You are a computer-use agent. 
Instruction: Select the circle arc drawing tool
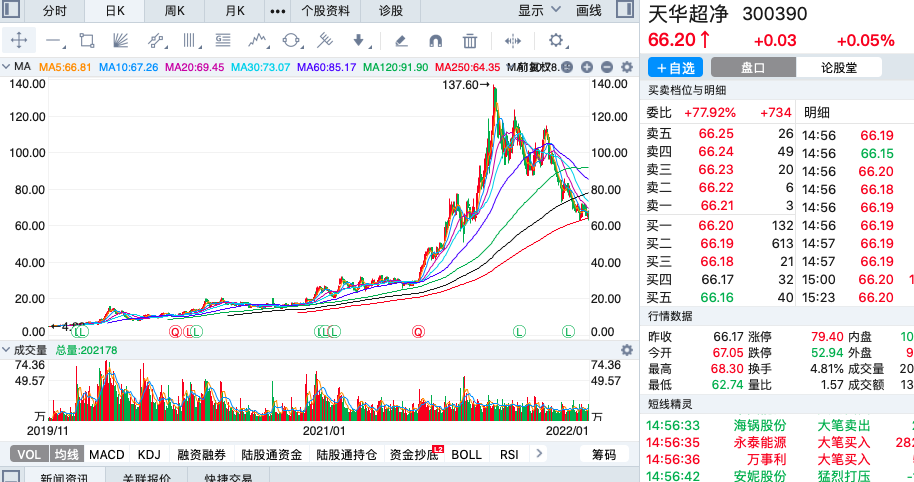click(x=291, y=40)
